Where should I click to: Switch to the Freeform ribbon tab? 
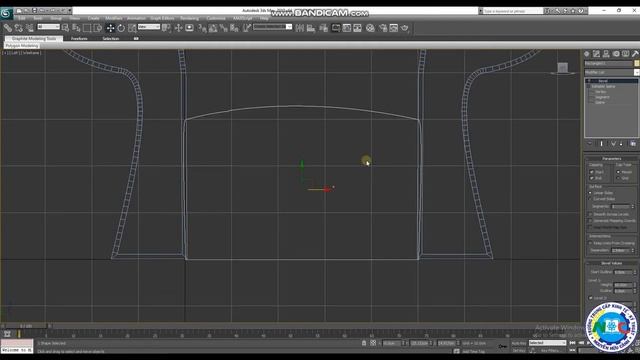pos(79,38)
